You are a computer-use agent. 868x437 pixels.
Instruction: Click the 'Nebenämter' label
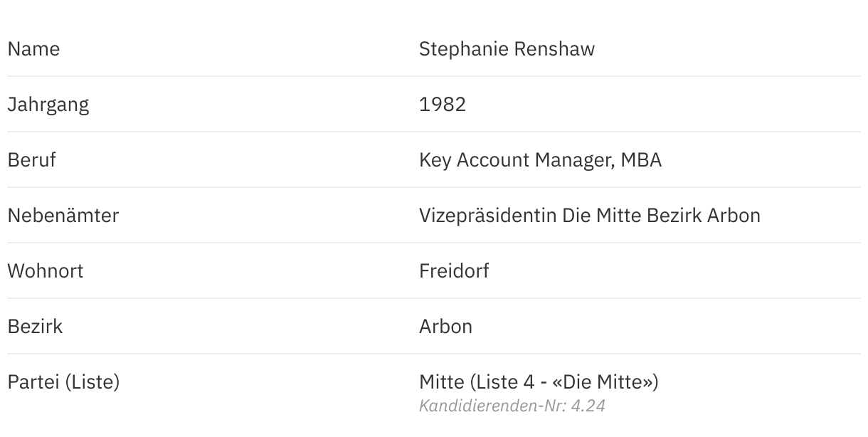[63, 216]
